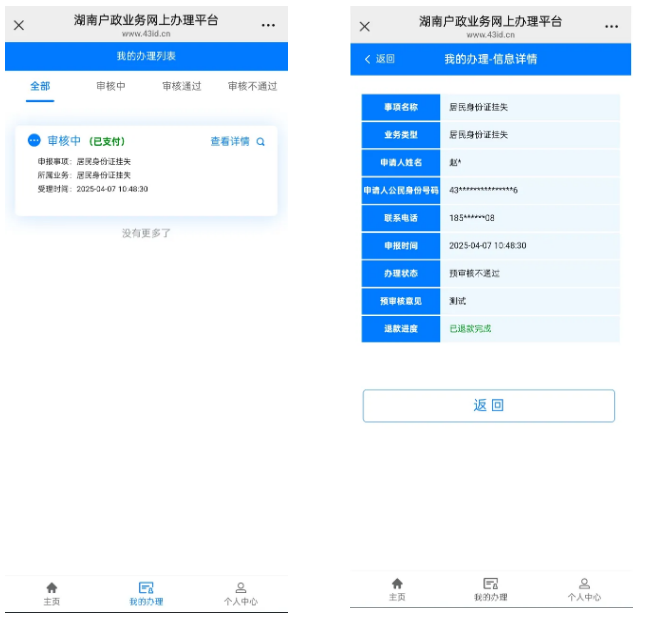Click the 返回 back chevron in the blue header
The image size is (646, 620).
368,60
